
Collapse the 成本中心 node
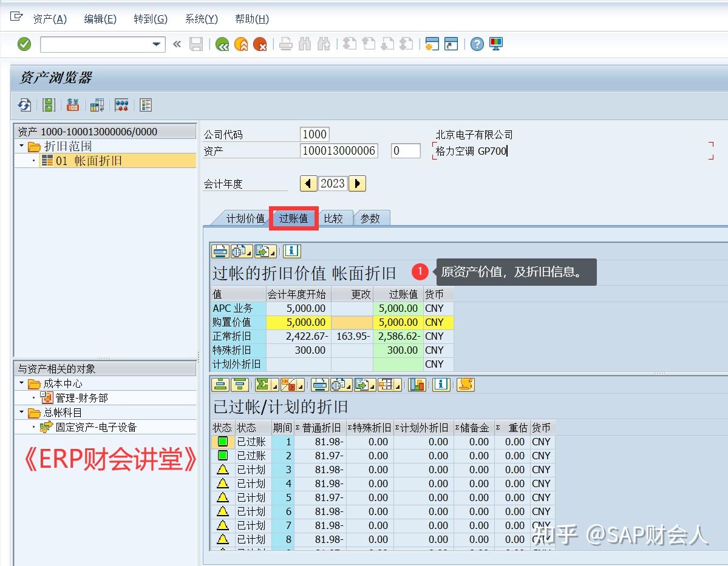[x=21, y=383]
